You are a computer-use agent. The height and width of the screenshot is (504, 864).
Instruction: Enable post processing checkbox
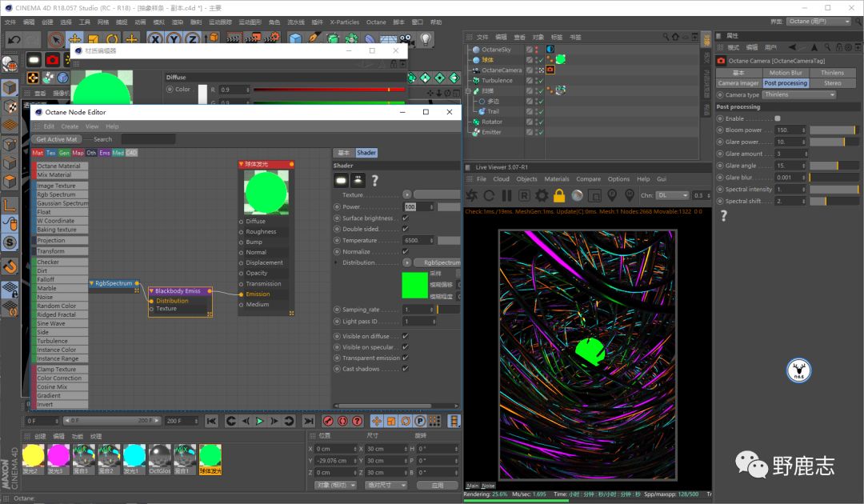(x=778, y=118)
